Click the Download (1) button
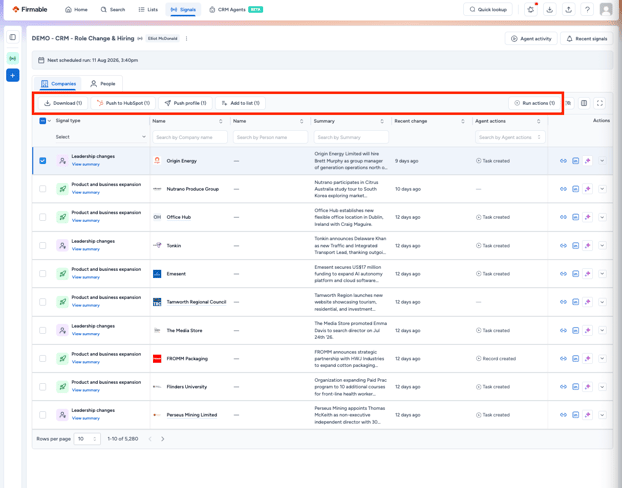This screenshot has height=488, width=622. 63,103
